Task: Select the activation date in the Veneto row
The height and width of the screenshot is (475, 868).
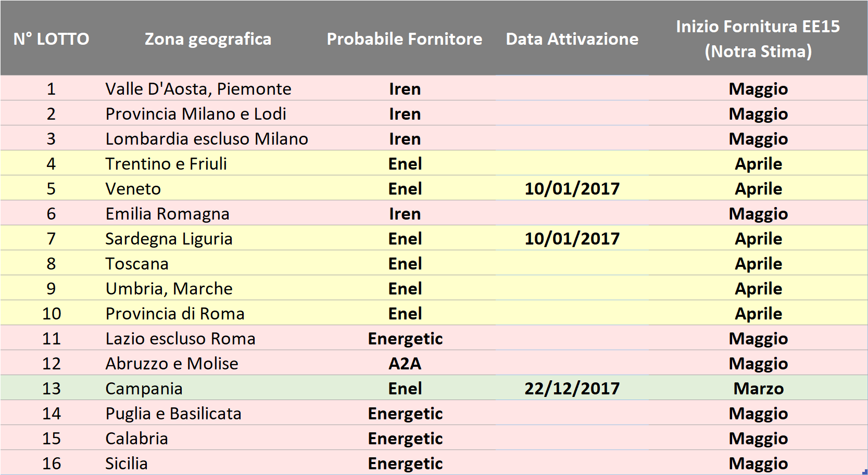Action: pos(572,189)
